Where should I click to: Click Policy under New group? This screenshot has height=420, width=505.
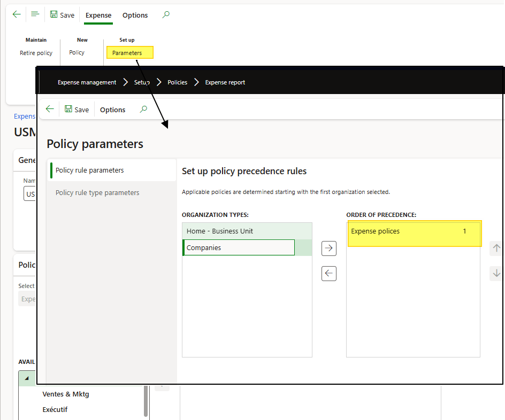coord(77,52)
